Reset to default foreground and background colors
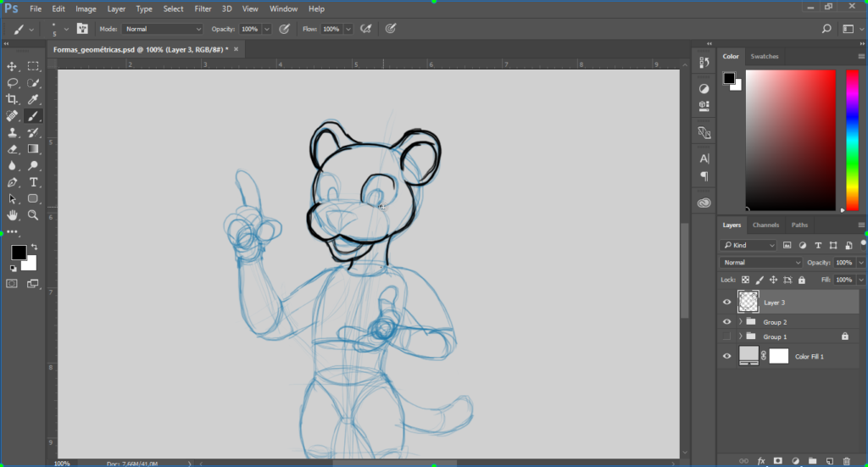868x467 pixels. (x=13, y=269)
